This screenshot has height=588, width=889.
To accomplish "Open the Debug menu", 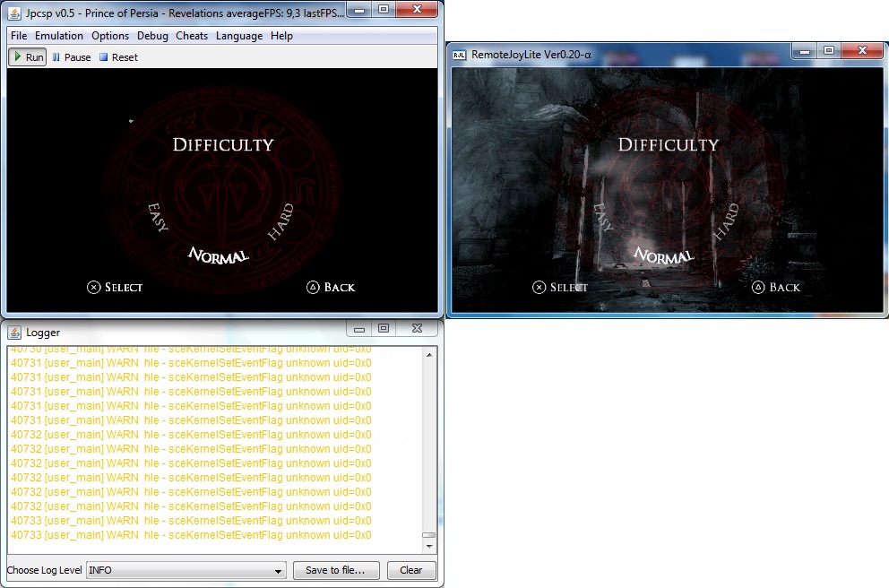I will point(152,36).
